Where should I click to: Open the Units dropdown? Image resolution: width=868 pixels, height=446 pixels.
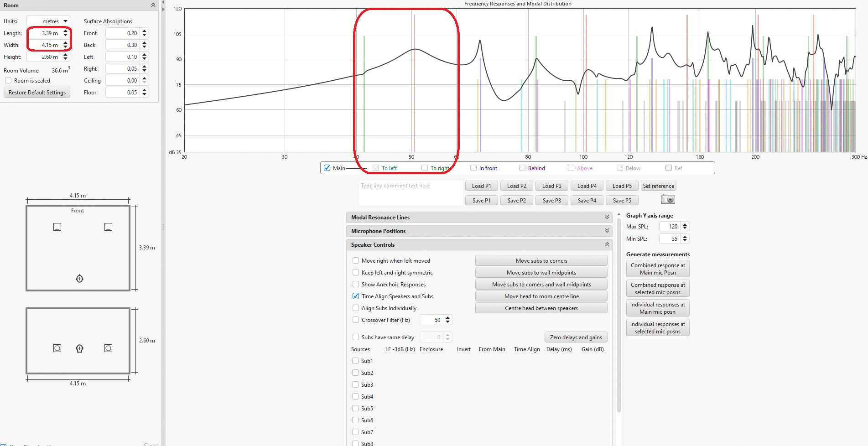point(48,21)
